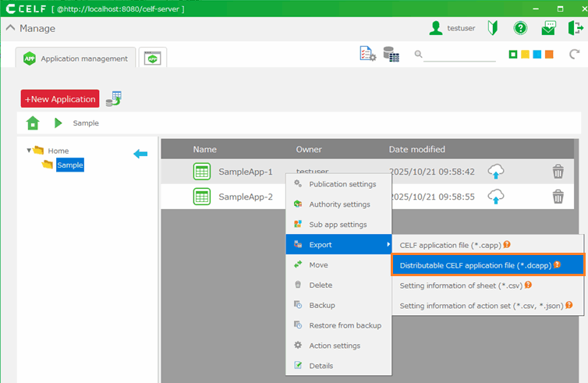Select the green theme color square
The width and height of the screenshot is (588, 383).
(x=512, y=55)
